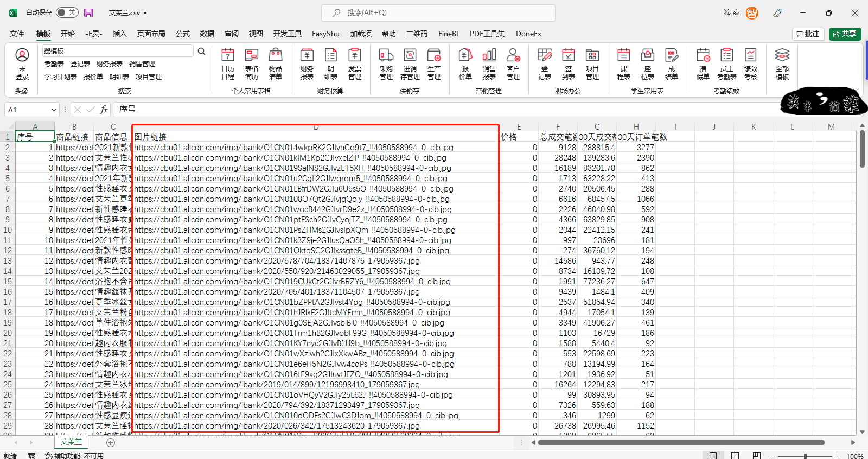Screen dimensions: 868x459
Task: Open the 财务报表 ribbon icon
Action: click(x=307, y=64)
